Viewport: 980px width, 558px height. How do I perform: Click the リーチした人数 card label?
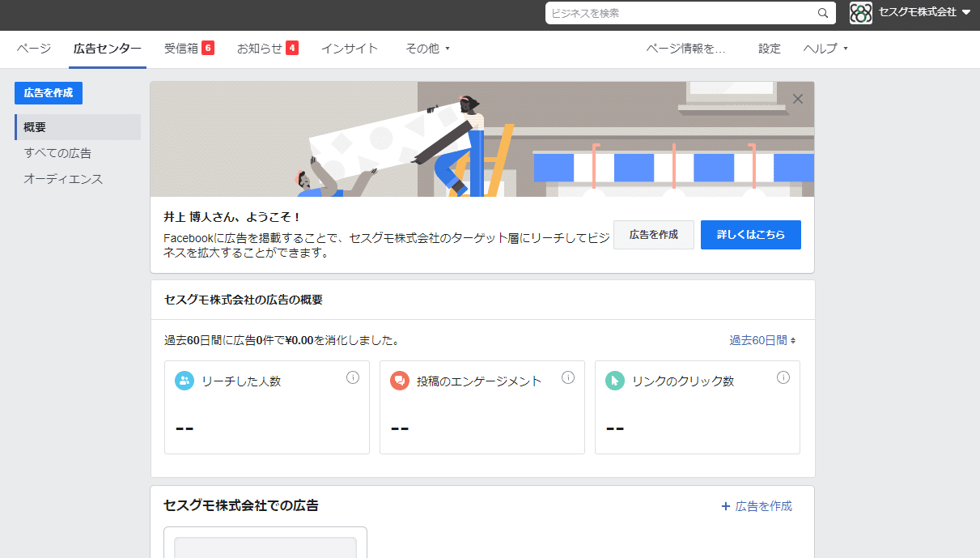click(x=241, y=381)
